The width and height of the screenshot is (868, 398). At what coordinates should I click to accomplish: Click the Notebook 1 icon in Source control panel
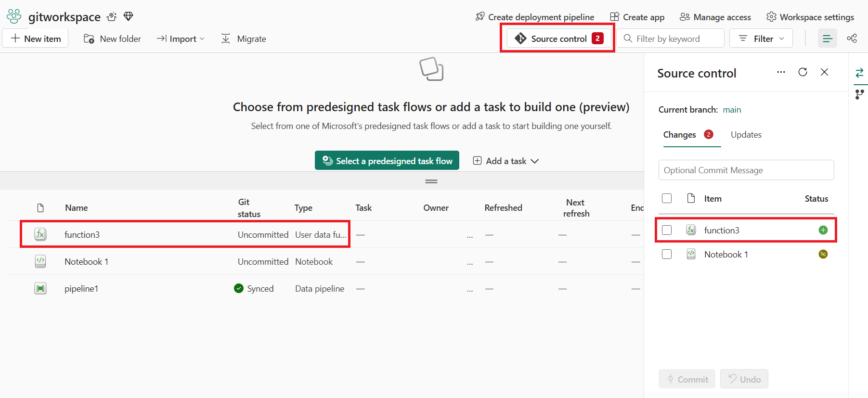pos(691,254)
